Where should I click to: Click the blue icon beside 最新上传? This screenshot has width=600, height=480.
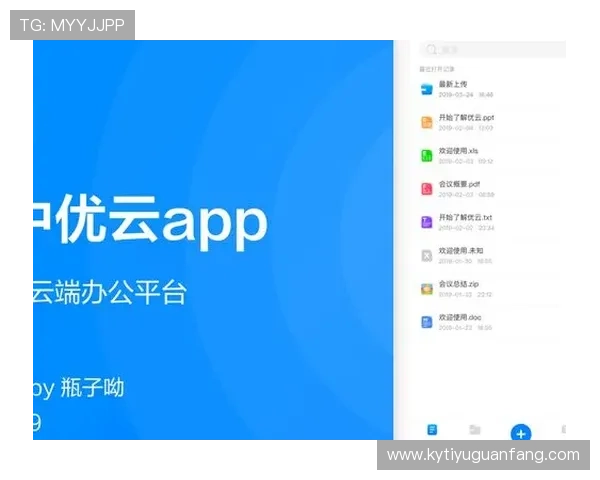pyautogui.click(x=427, y=89)
